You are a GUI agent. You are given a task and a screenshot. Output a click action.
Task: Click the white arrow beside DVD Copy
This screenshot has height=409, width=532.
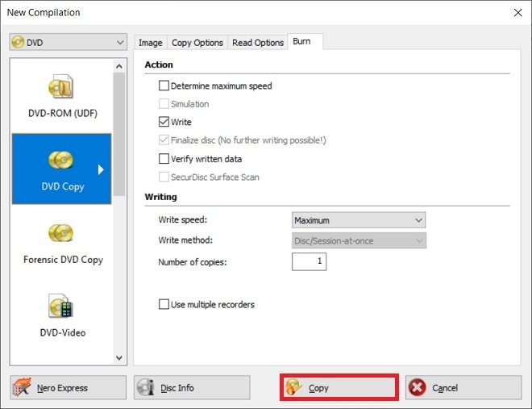click(x=101, y=169)
